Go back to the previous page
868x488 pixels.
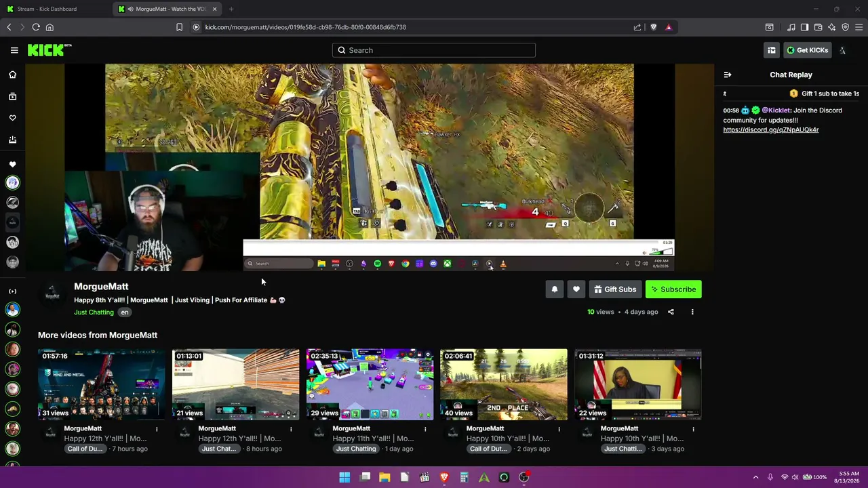[x=9, y=27]
